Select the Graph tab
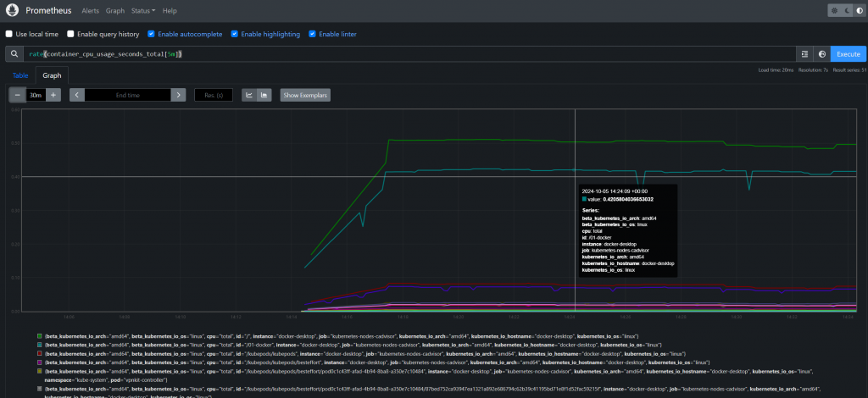 [52, 75]
